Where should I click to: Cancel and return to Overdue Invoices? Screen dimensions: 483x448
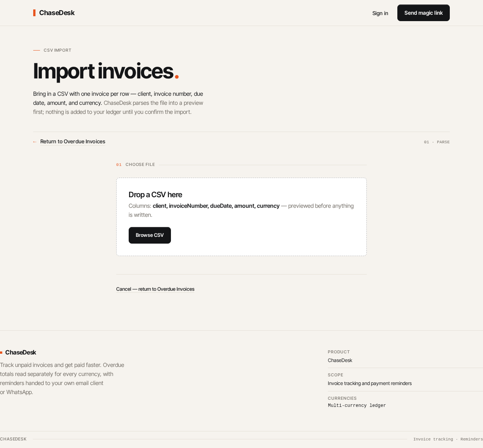tap(155, 289)
